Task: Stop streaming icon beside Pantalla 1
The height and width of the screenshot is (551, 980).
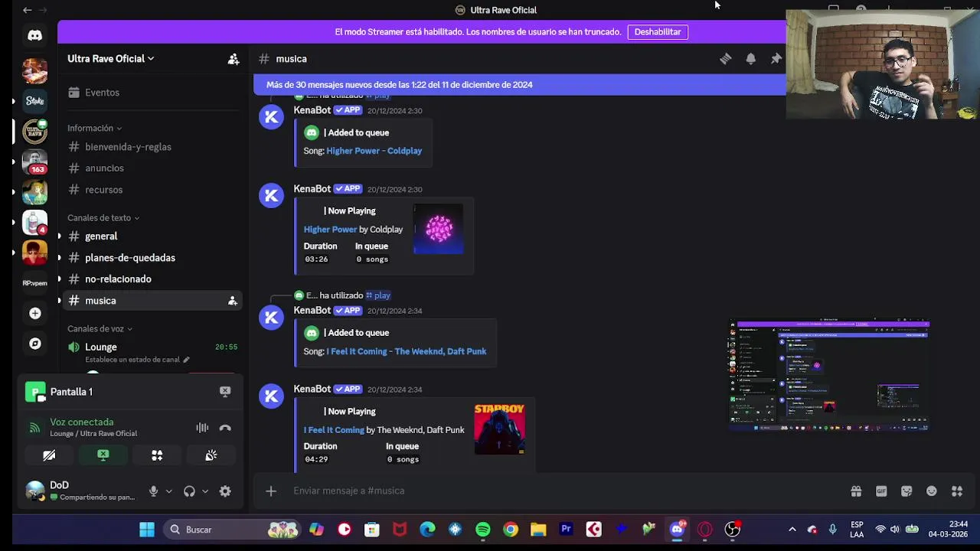Action: tap(225, 391)
